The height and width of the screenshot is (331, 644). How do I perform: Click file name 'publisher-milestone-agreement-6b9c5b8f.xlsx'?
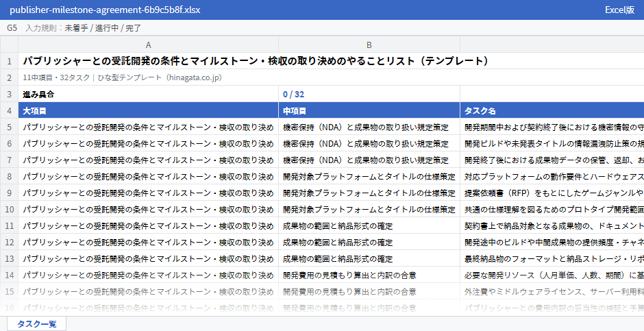point(105,10)
